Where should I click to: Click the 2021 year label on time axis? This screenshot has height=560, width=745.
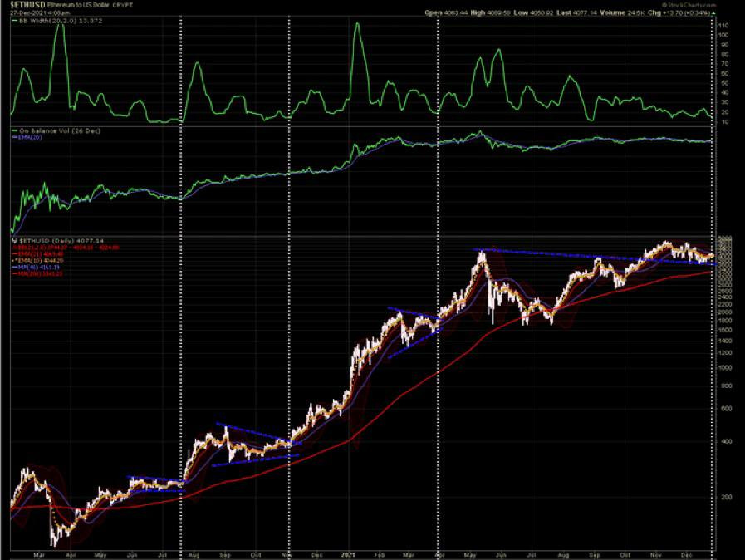[348, 555]
